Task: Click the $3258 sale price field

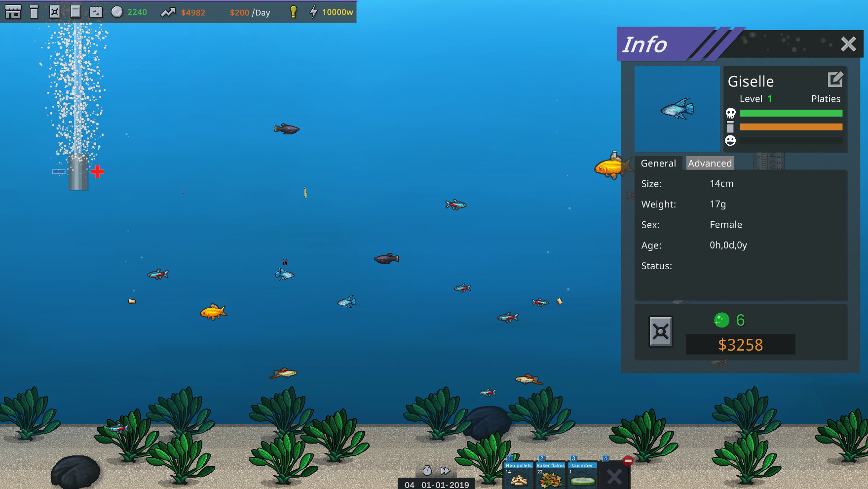Action: pyautogui.click(x=740, y=344)
